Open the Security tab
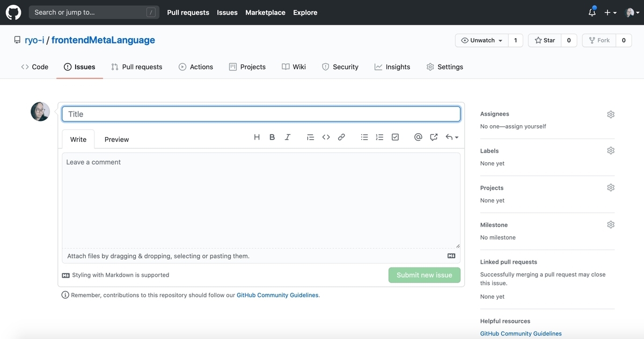644x339 pixels. [x=340, y=67]
